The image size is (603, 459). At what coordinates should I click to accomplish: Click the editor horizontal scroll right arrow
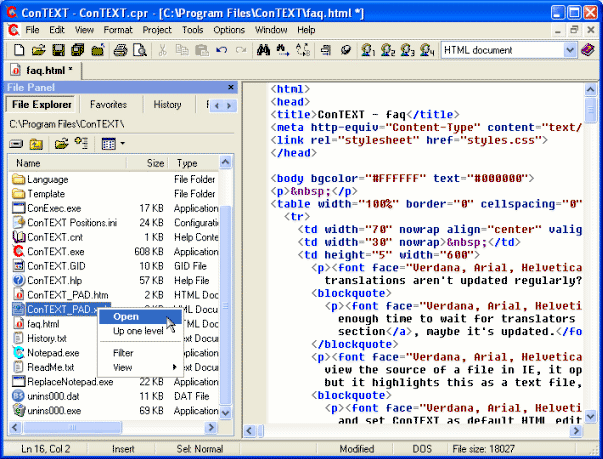click(x=576, y=431)
